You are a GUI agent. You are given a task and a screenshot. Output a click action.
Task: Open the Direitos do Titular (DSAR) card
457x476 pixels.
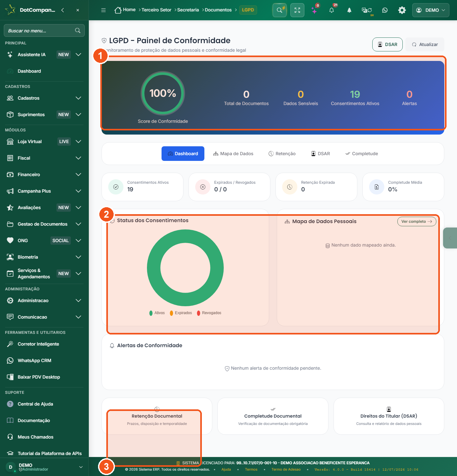click(389, 416)
